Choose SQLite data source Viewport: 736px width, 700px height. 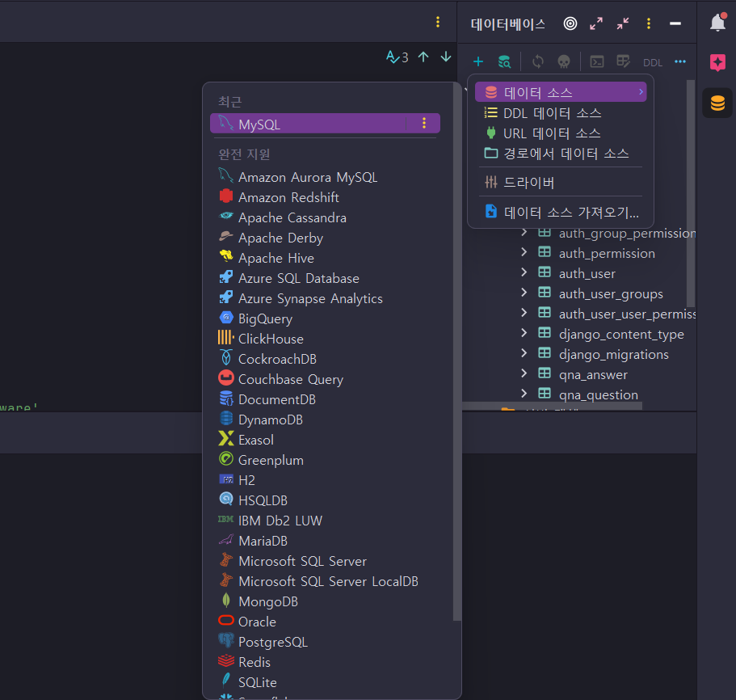(x=326, y=681)
